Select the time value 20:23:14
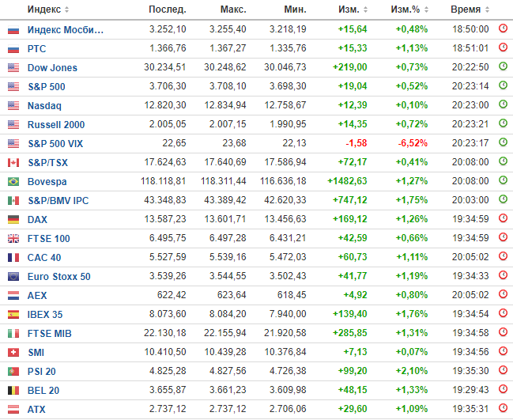Image resolution: width=513 pixels, height=420 pixels. [x=470, y=86]
